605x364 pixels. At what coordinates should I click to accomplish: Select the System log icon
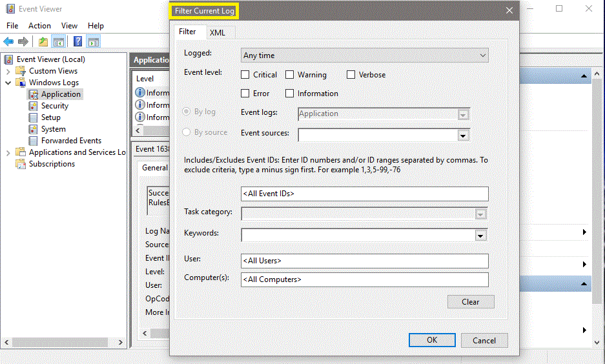coord(34,129)
